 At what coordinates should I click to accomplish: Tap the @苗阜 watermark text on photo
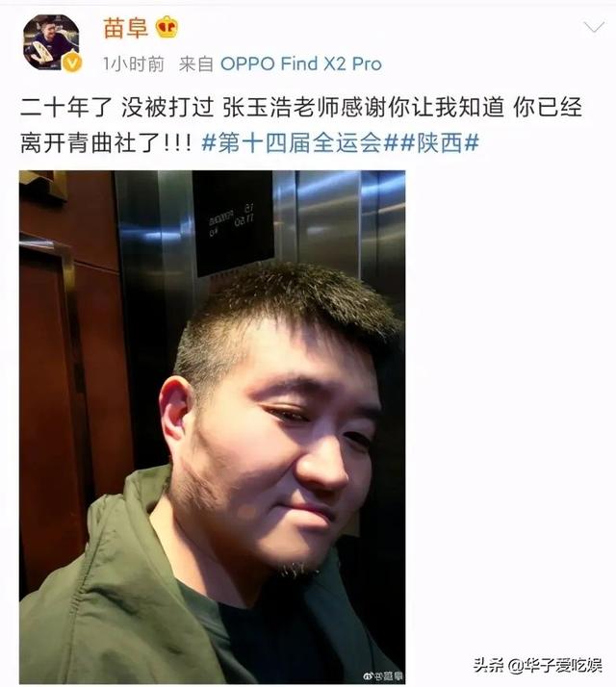[389, 676]
